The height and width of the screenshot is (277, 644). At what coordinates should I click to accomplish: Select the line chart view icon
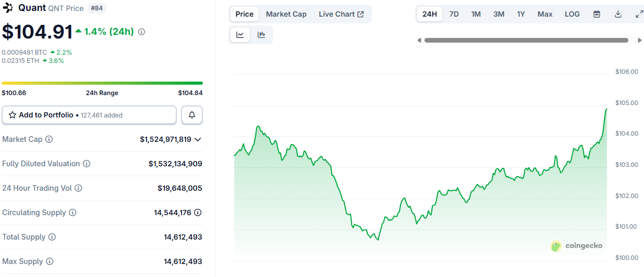tap(240, 35)
